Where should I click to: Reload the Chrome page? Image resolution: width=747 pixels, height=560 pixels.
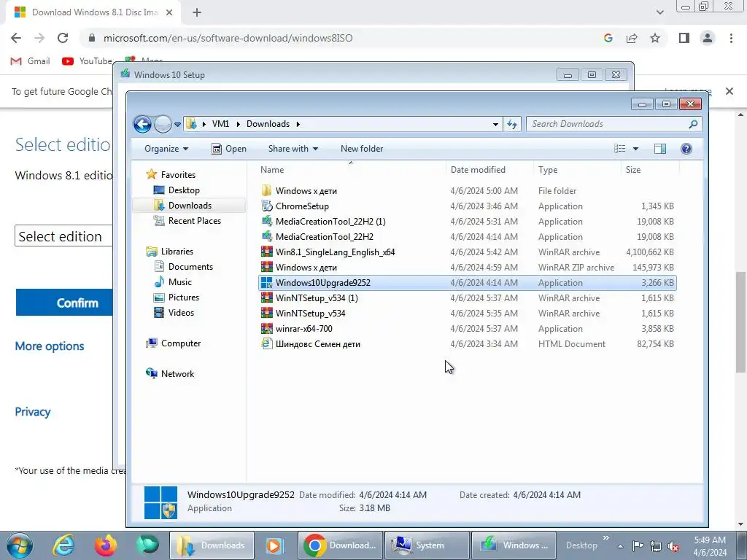click(63, 38)
